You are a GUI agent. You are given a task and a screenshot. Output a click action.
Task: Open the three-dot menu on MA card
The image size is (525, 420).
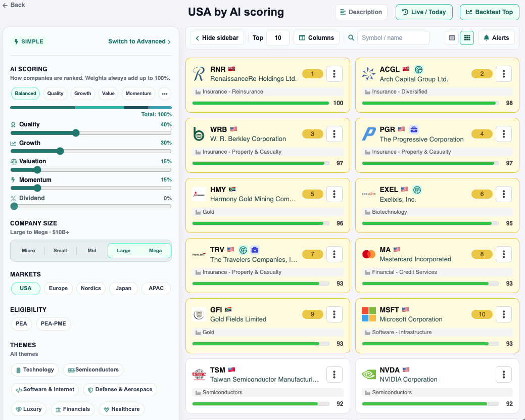[x=504, y=254]
